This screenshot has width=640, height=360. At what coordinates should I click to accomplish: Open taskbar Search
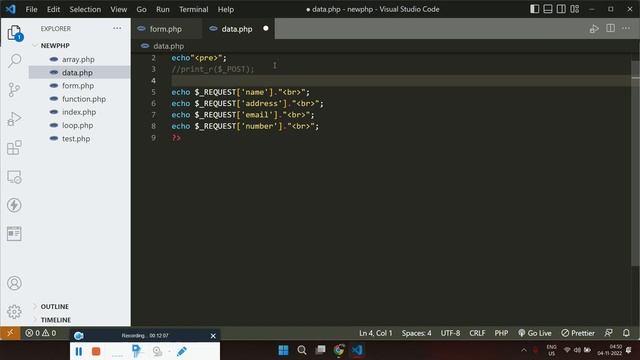(x=302, y=350)
